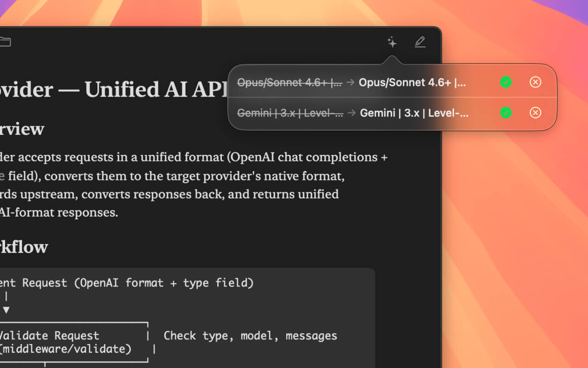Expand the truncated Opus/Sonnet 4.6+ suggestion text

pos(413,82)
